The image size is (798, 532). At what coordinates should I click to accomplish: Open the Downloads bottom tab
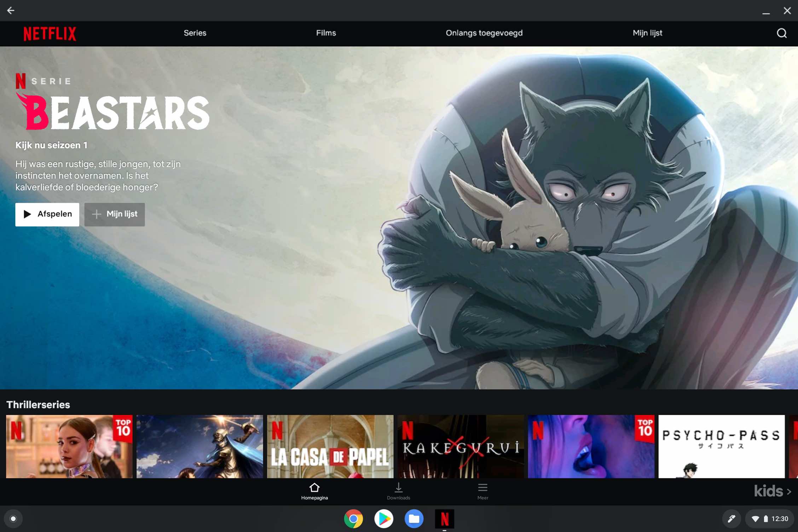click(398, 491)
